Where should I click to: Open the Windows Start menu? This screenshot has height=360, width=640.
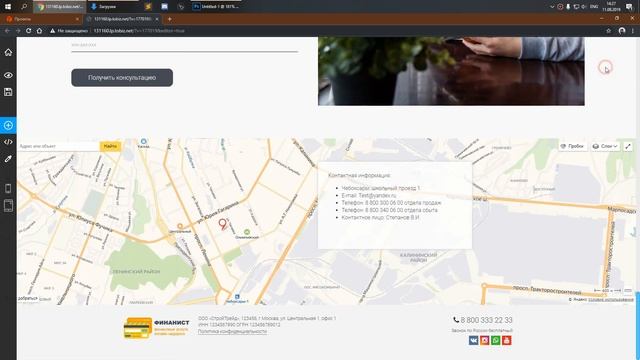tap(8, 7)
